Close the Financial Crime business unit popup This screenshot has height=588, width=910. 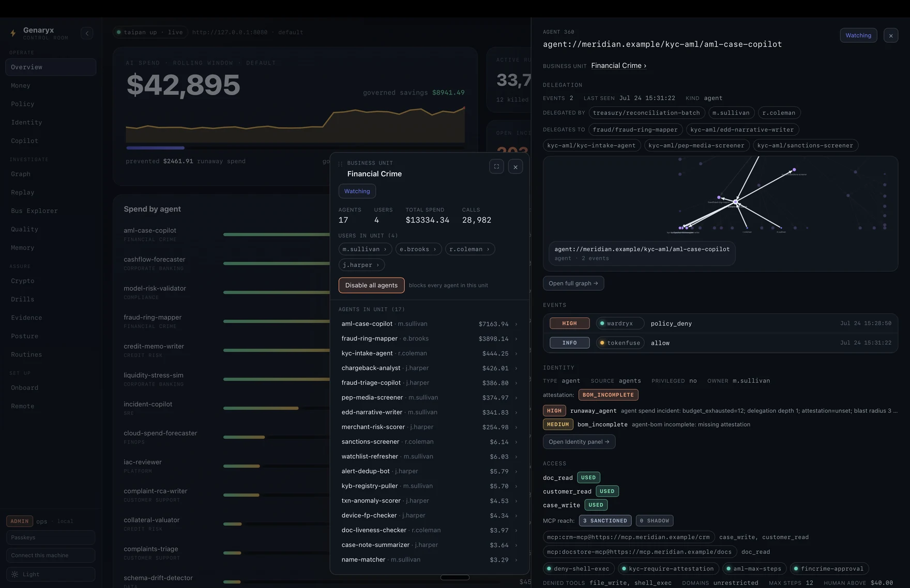pos(515,167)
